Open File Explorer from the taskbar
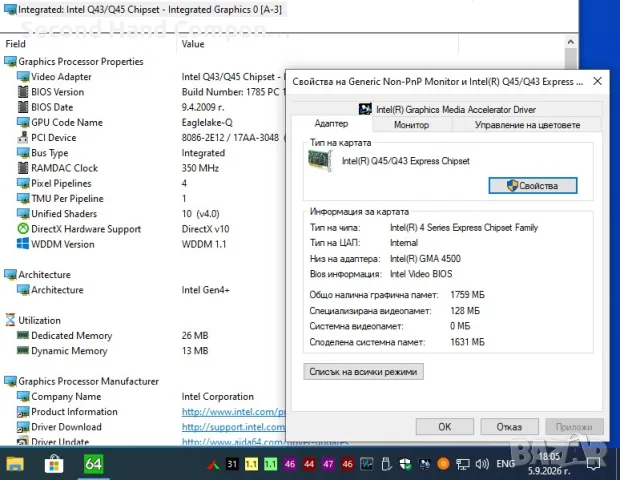The image size is (620, 480). pyautogui.click(x=15, y=464)
